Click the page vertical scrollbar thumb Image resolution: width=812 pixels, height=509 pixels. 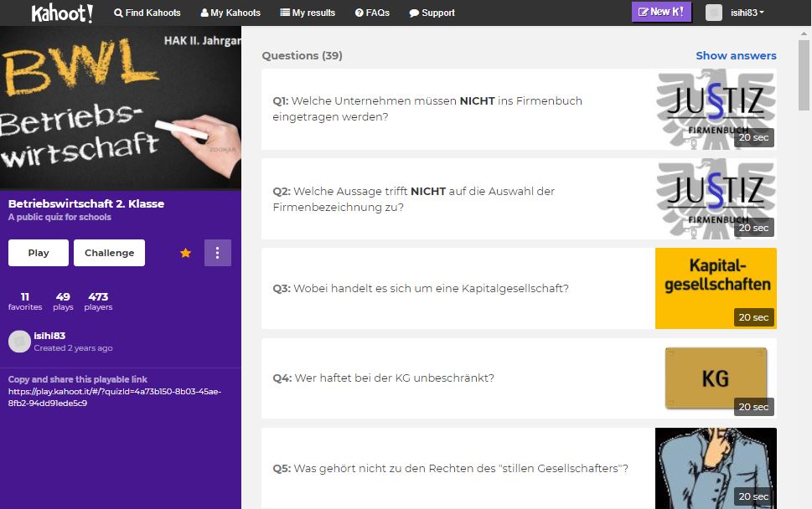[x=804, y=75]
